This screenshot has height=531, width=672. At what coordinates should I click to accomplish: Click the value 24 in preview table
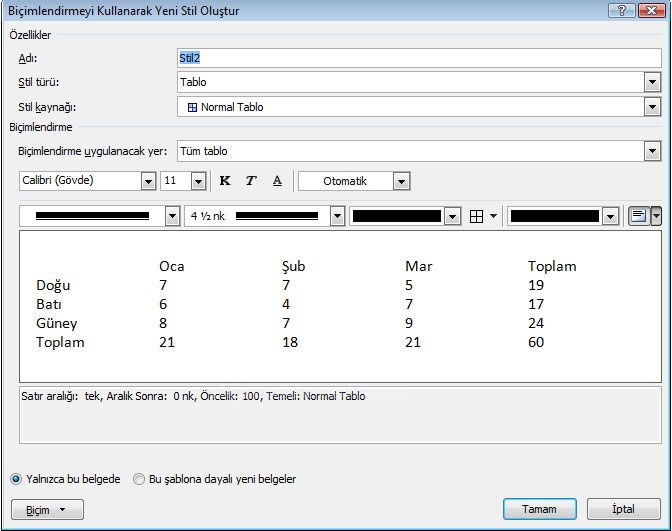536,323
